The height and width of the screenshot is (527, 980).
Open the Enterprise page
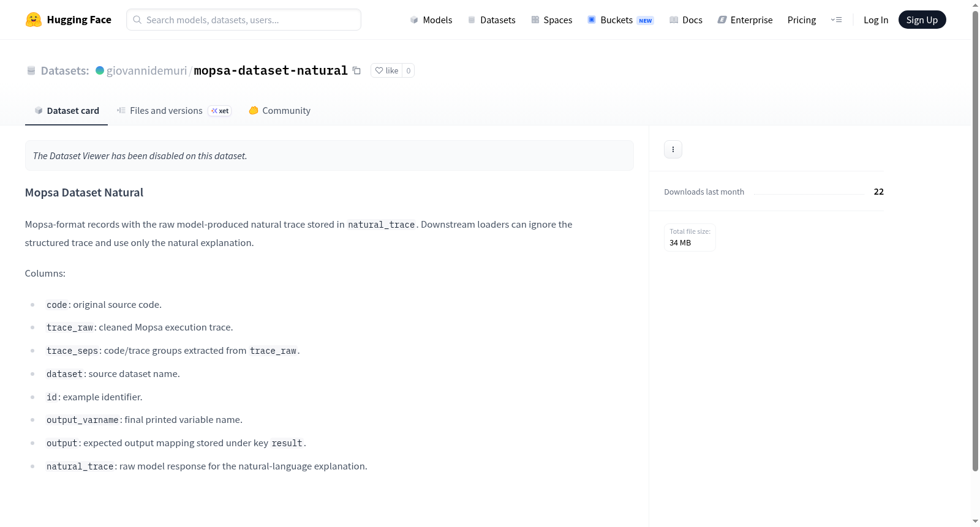pyautogui.click(x=745, y=20)
